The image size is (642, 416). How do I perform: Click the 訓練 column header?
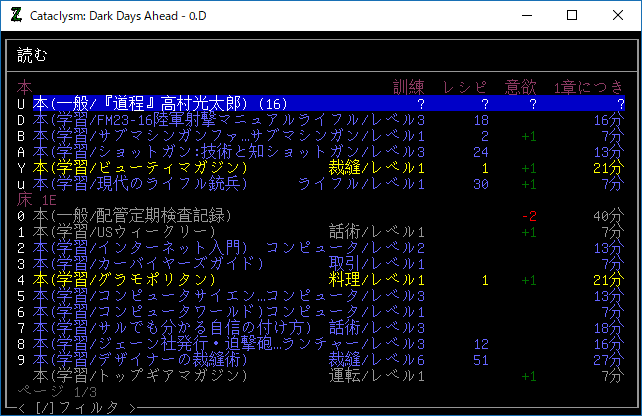coord(410,88)
